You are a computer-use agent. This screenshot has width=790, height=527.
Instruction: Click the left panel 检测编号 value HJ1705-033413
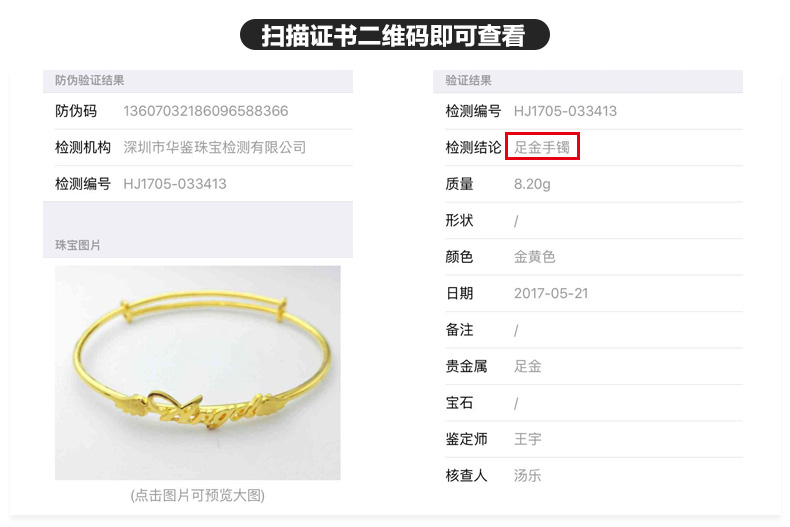(x=175, y=184)
